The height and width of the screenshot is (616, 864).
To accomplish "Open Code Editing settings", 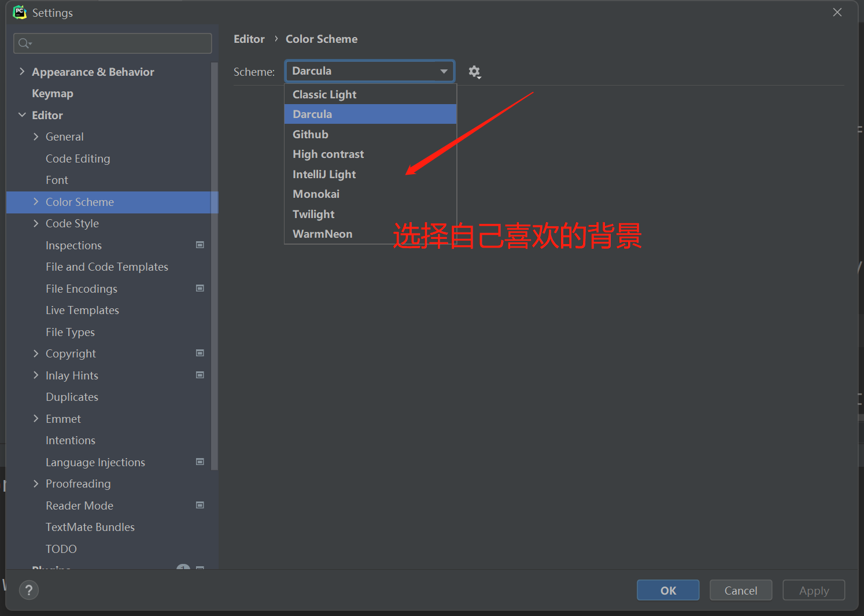I will click(x=78, y=158).
